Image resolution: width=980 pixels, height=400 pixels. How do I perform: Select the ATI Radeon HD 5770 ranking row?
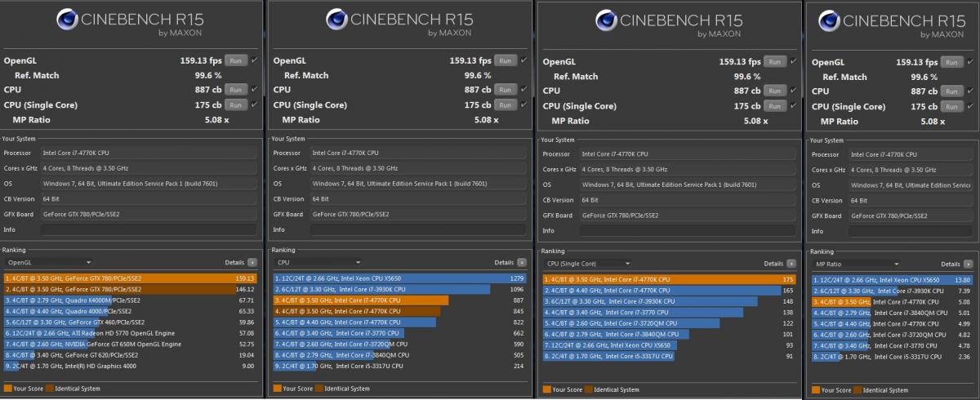(x=130, y=333)
